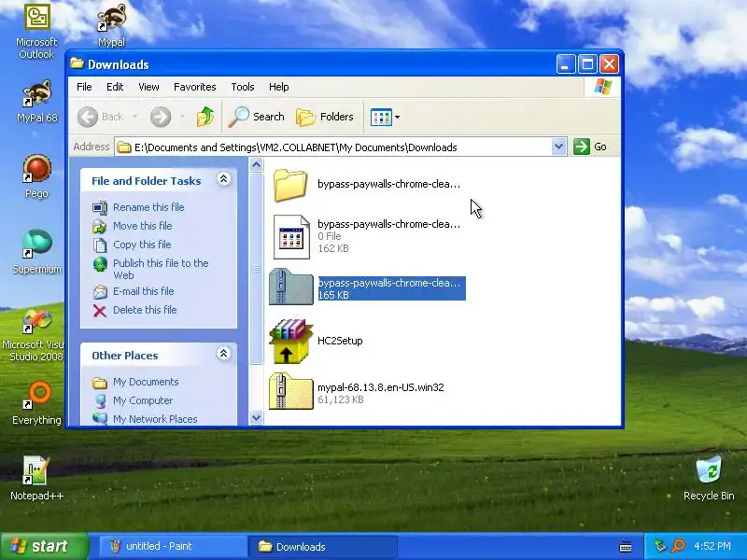Open the View menu
This screenshot has width=747, height=560.
[x=148, y=87]
